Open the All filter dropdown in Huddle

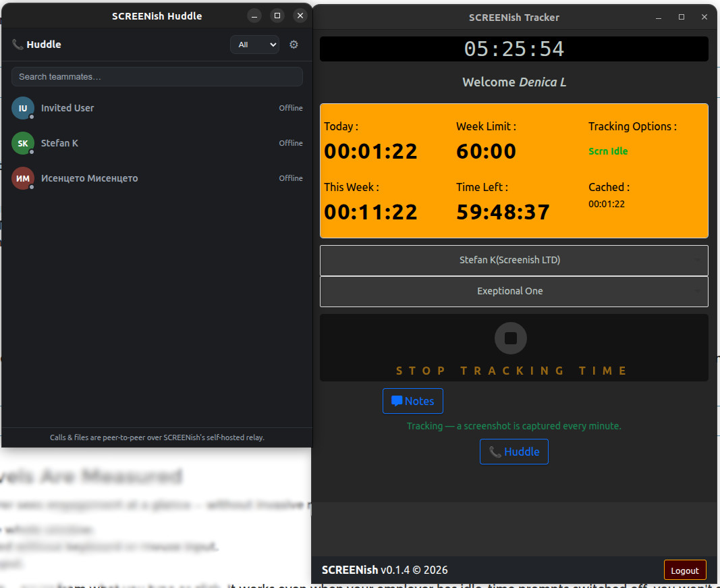click(255, 45)
